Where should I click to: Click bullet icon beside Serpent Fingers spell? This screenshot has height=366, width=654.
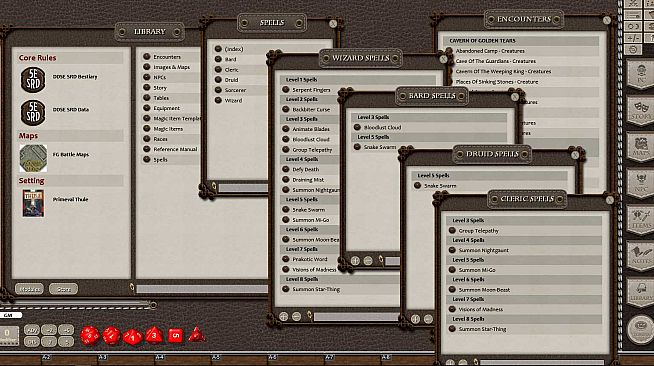coord(286,89)
